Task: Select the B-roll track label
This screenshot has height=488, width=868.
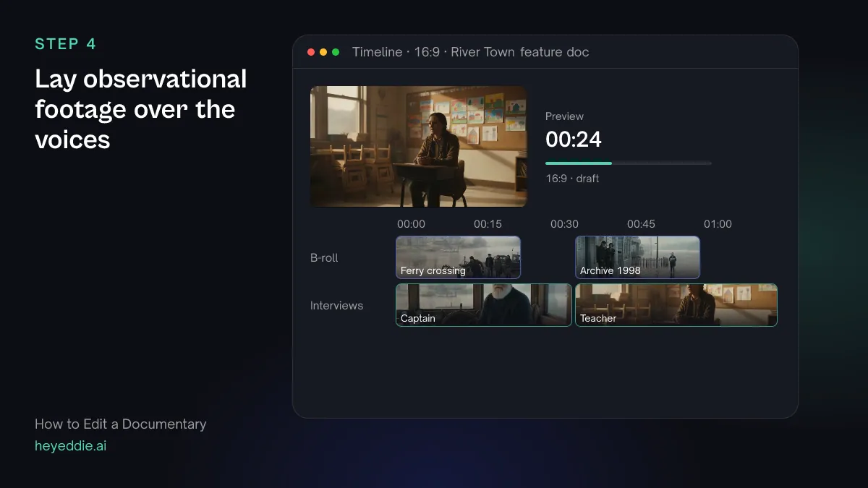Action: click(x=324, y=258)
